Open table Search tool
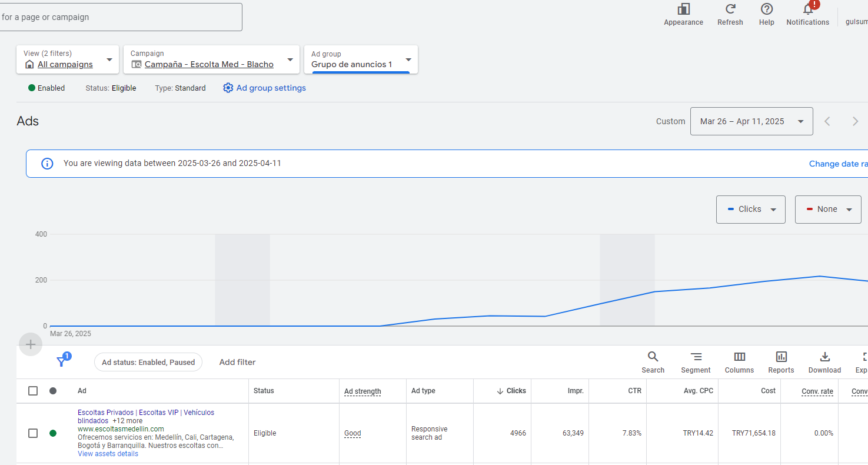The image size is (868, 465). 653,362
